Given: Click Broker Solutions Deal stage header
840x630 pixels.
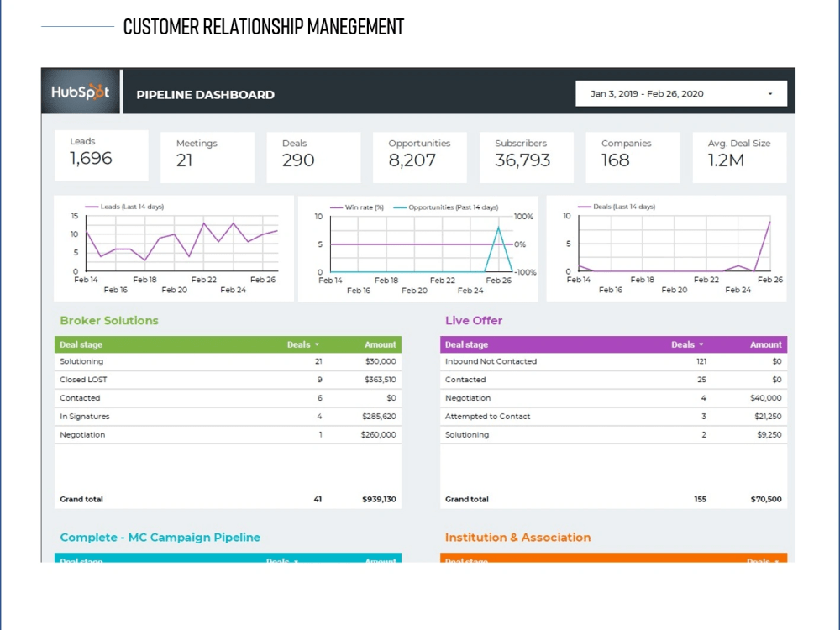Looking at the screenshot, I should point(81,344).
